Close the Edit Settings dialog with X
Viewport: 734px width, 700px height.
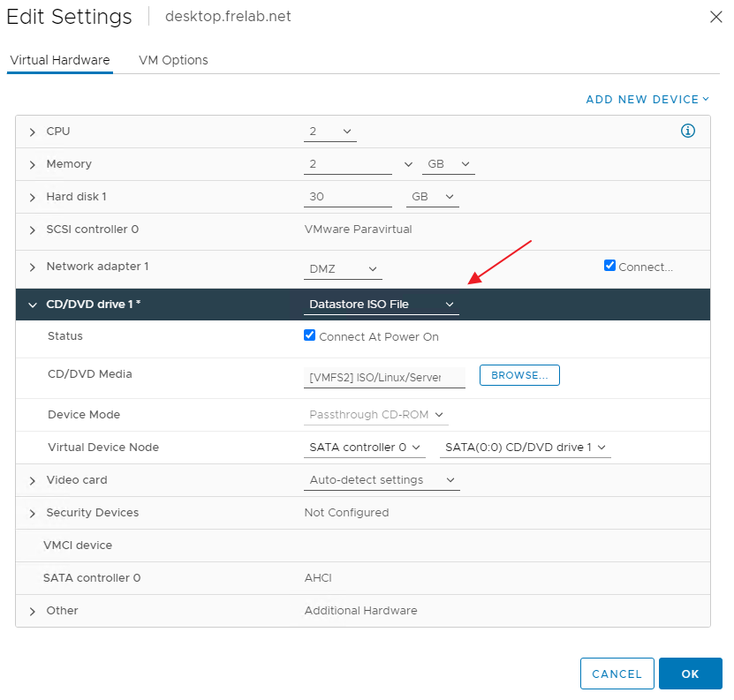click(715, 17)
